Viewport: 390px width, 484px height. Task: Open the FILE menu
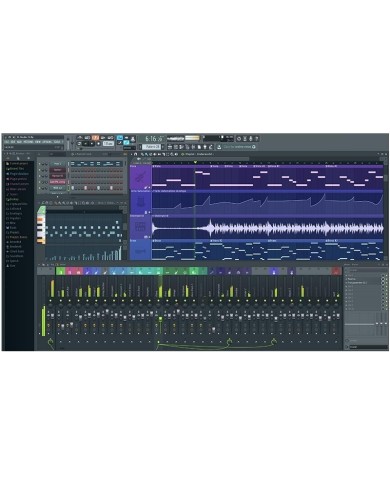[7, 142]
